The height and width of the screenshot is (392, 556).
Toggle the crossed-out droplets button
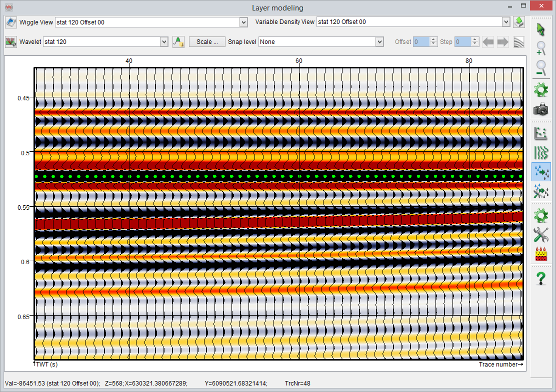click(540, 191)
